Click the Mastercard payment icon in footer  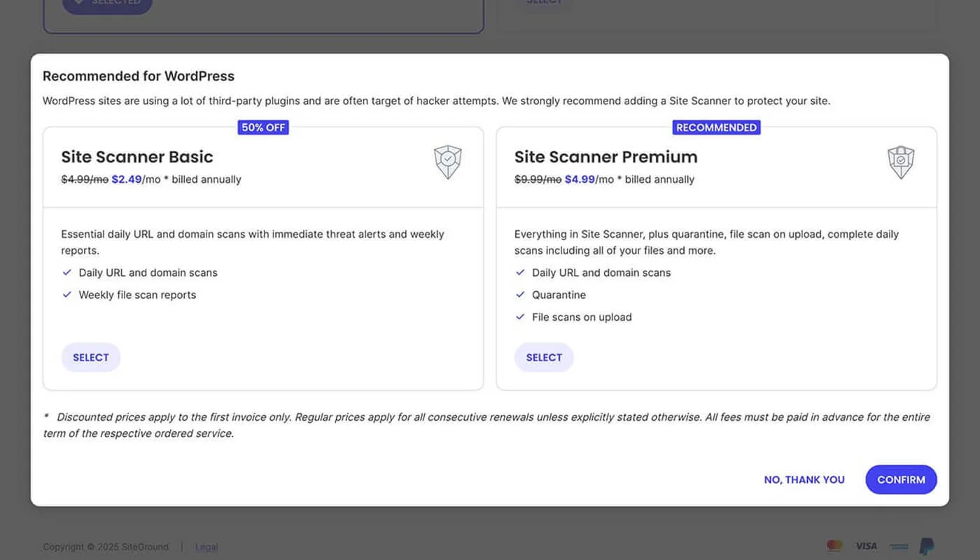[834, 546]
